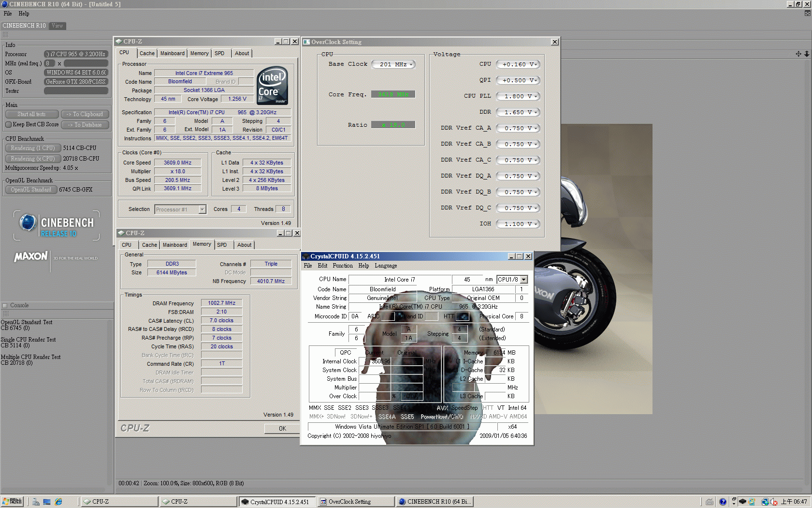Launch Internet Explorer from quick launch
812x508 pixels.
tap(58, 502)
